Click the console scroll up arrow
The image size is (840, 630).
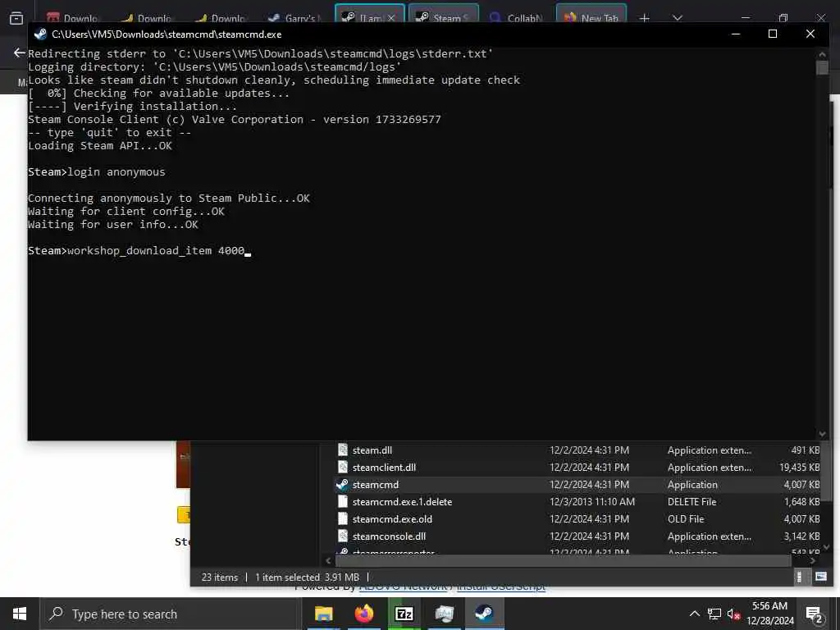coord(822,54)
